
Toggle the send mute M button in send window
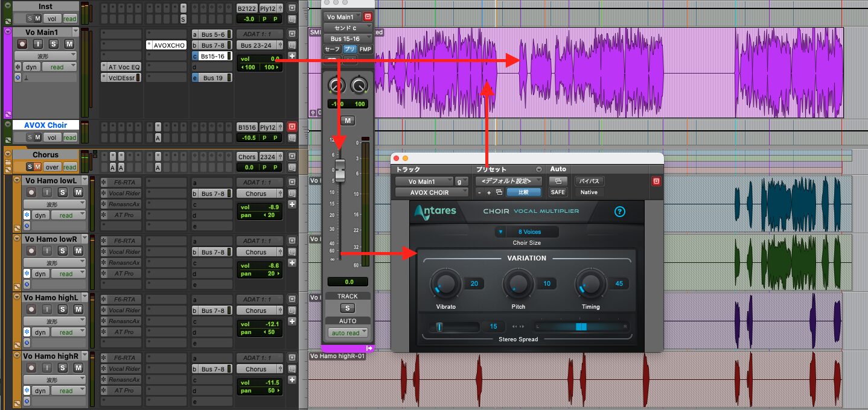pos(347,121)
